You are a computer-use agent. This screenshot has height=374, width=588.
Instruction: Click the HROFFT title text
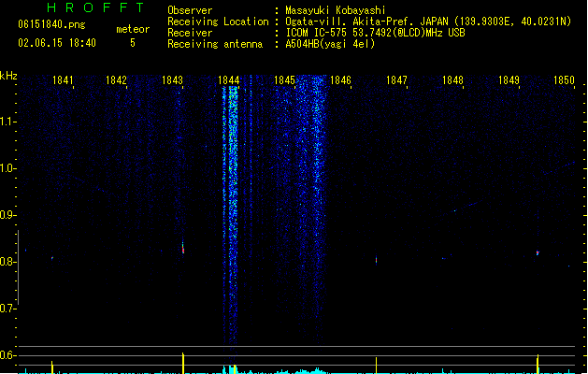tap(96, 7)
